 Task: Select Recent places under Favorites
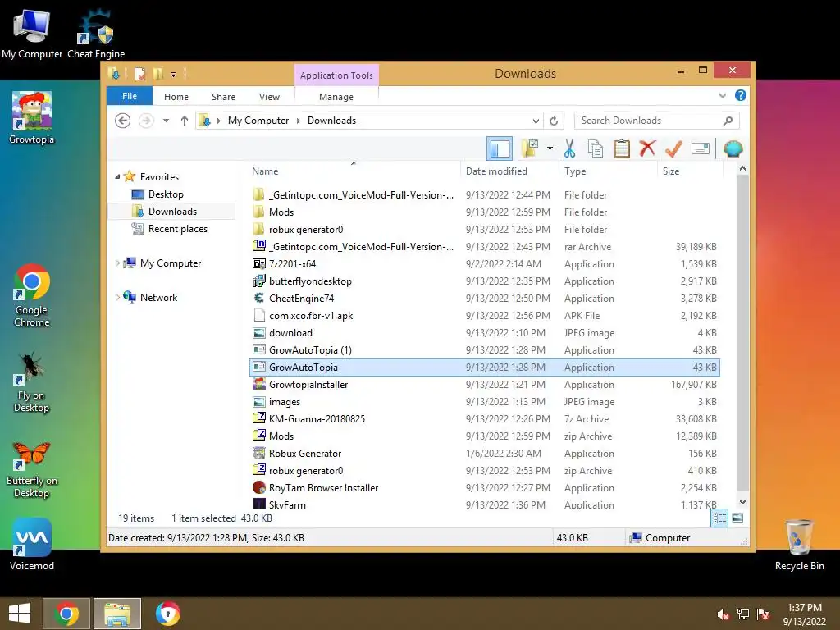177,229
